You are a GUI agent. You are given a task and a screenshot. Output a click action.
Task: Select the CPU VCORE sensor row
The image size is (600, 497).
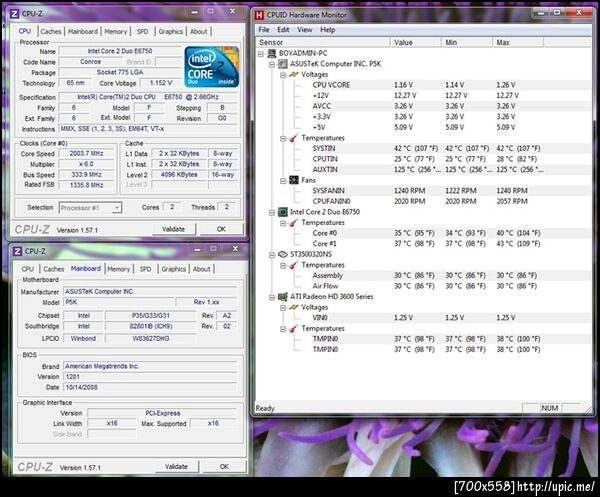[x=423, y=85]
